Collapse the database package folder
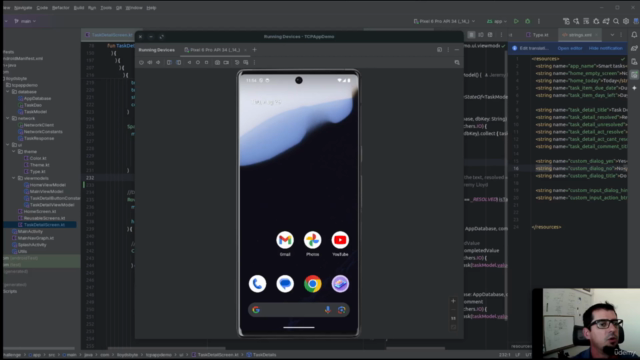 [x=8, y=92]
